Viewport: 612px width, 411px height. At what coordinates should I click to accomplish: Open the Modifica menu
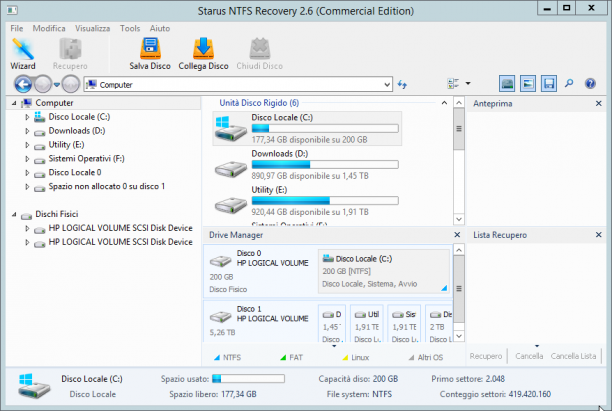point(49,28)
